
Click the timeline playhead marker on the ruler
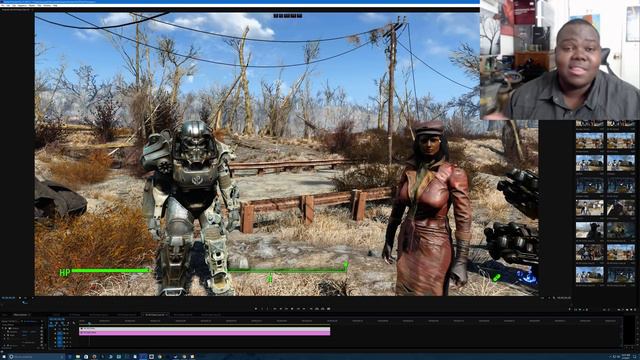[89, 322]
